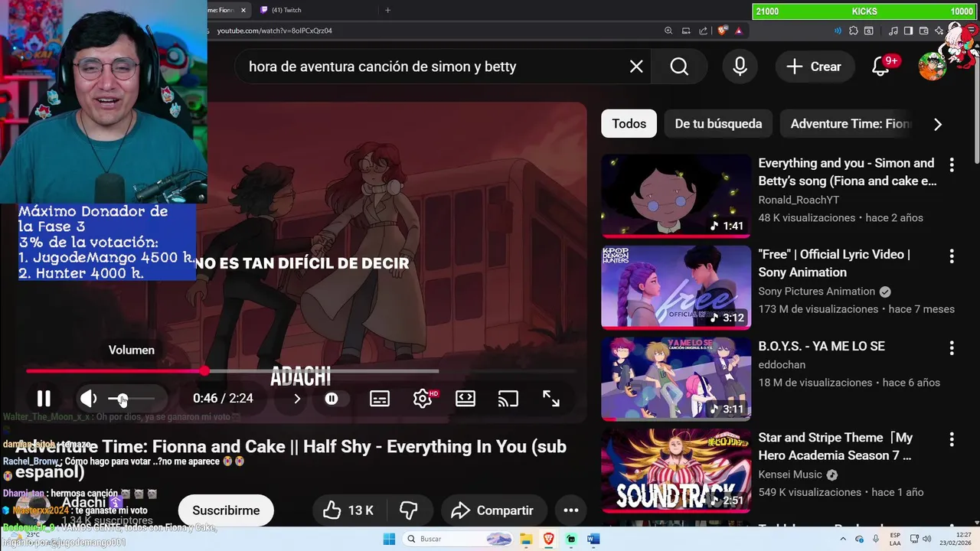
Task: Open the Sony Pictures Animation channel link
Action: click(x=816, y=292)
